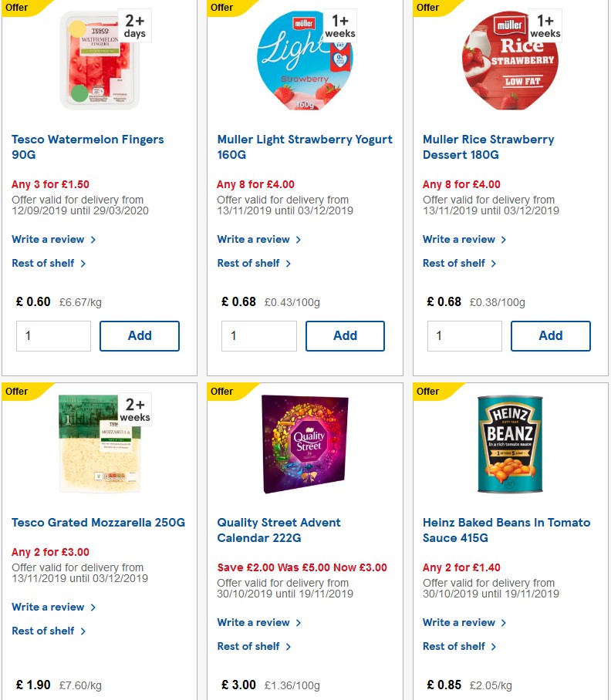This screenshot has width=611, height=700.
Task: Open the Heinz Baked Beans In Tomato Sauce page
Action: tap(505, 530)
